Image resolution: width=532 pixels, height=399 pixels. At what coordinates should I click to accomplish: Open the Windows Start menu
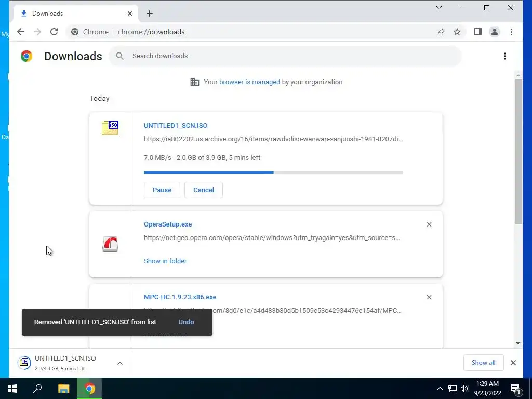(x=12, y=389)
